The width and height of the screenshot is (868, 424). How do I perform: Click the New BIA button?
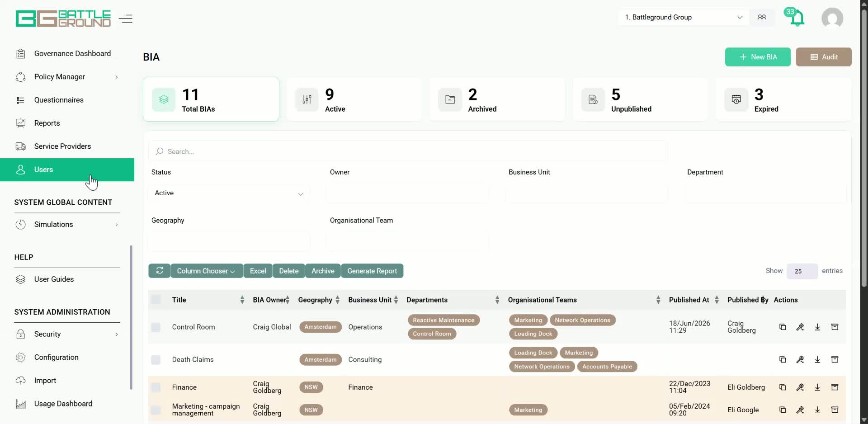(758, 57)
